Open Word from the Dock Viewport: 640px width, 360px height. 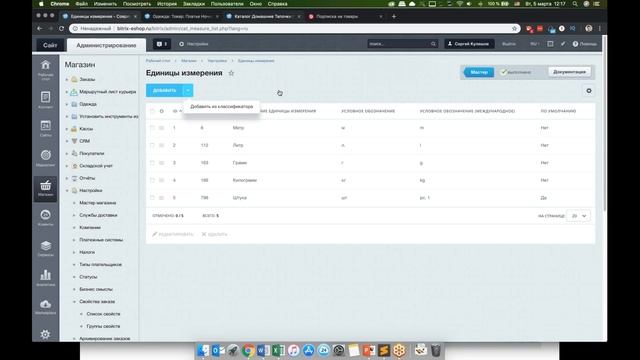263,350
